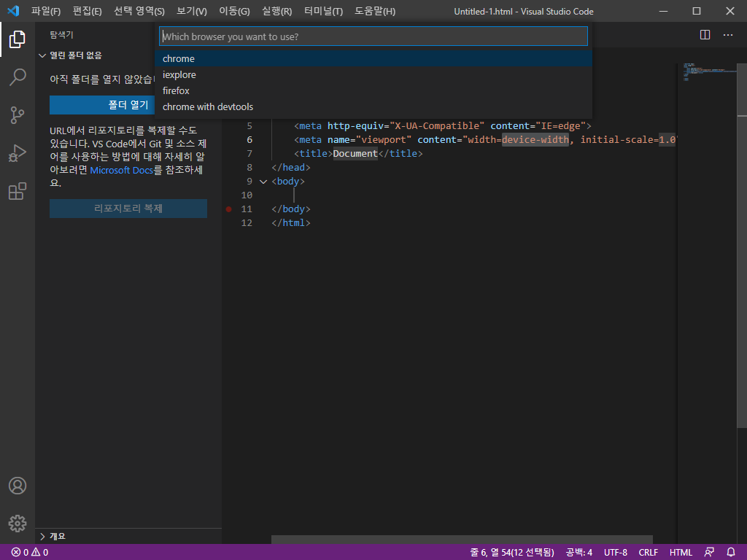
Task: Click the 'viewport' attribute value
Action: 384,139
